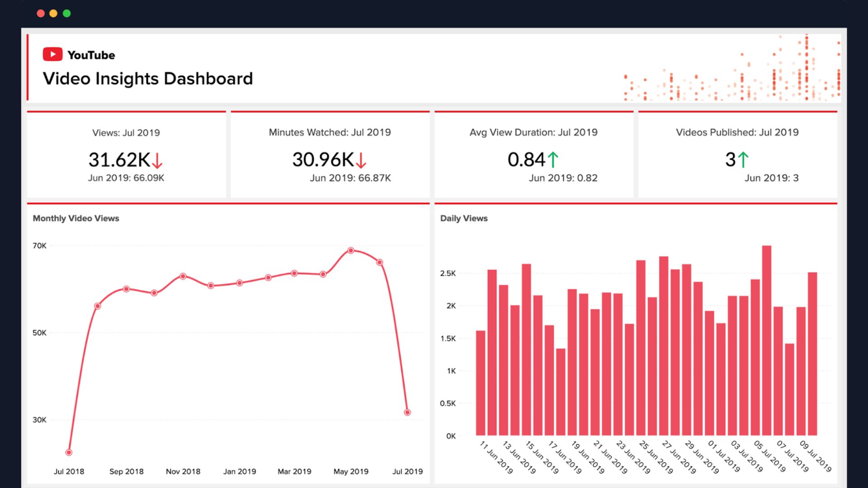
Task: Click the first bar for 11 Jun 2019
Action: (481, 383)
